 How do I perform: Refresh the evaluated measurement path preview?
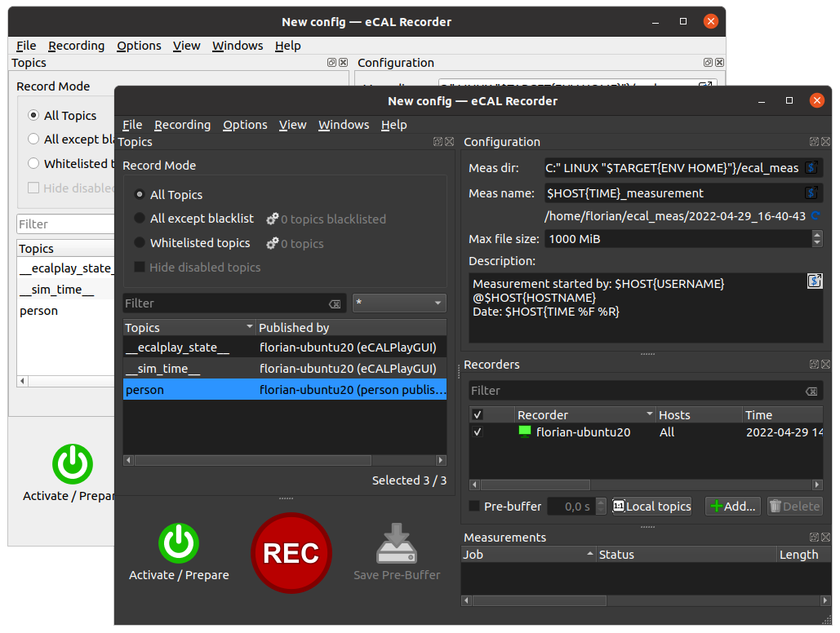[816, 216]
